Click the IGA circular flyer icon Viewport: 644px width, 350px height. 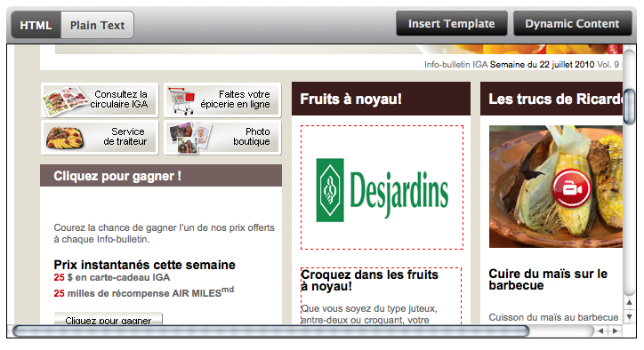(65, 100)
